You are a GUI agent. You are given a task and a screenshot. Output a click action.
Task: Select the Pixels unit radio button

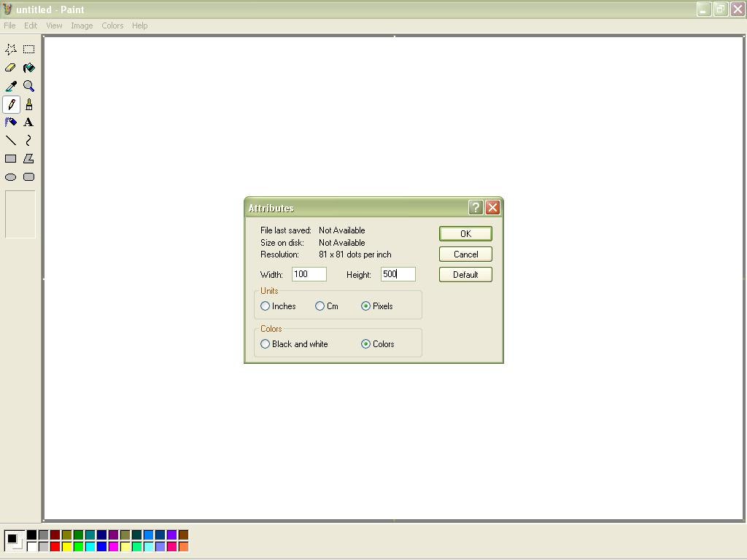366,306
